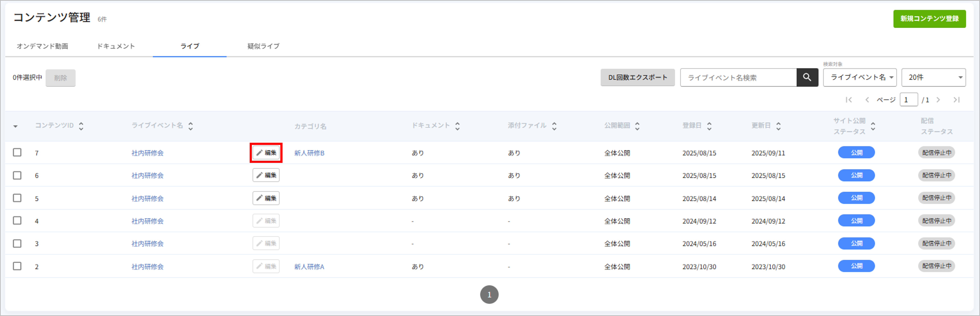Sort by コンテンツID column arrows
Viewport: 980px width, 316px height.
click(x=81, y=126)
